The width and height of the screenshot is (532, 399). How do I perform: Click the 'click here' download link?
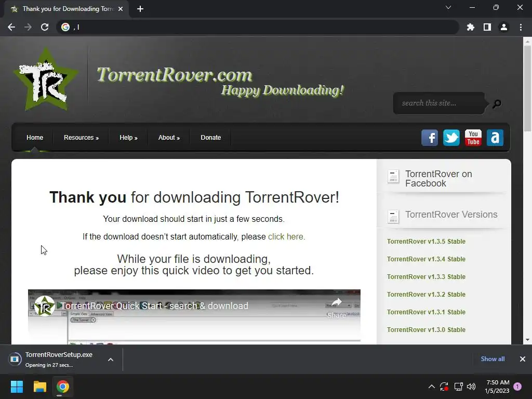pyautogui.click(x=286, y=236)
